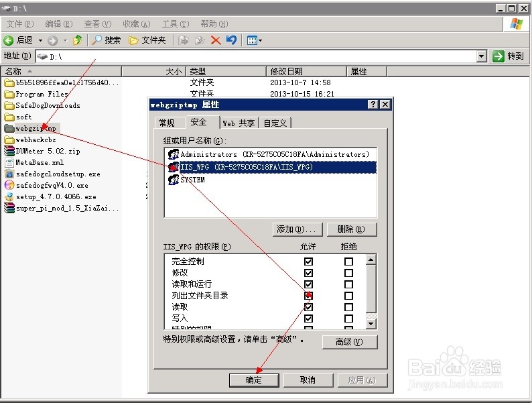Click the permissions list scroll-up arrow

coord(371,260)
